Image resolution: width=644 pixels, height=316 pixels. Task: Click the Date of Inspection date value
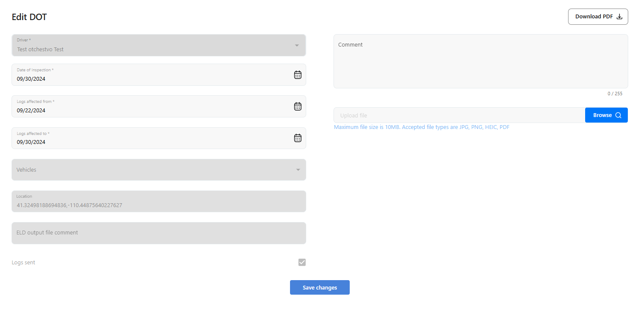(31, 79)
